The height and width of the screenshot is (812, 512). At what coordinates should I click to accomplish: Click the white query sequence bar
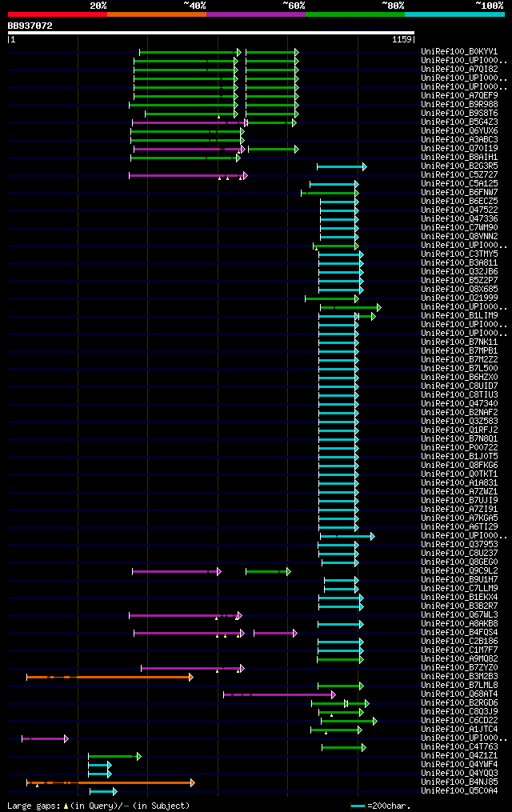(211, 33)
